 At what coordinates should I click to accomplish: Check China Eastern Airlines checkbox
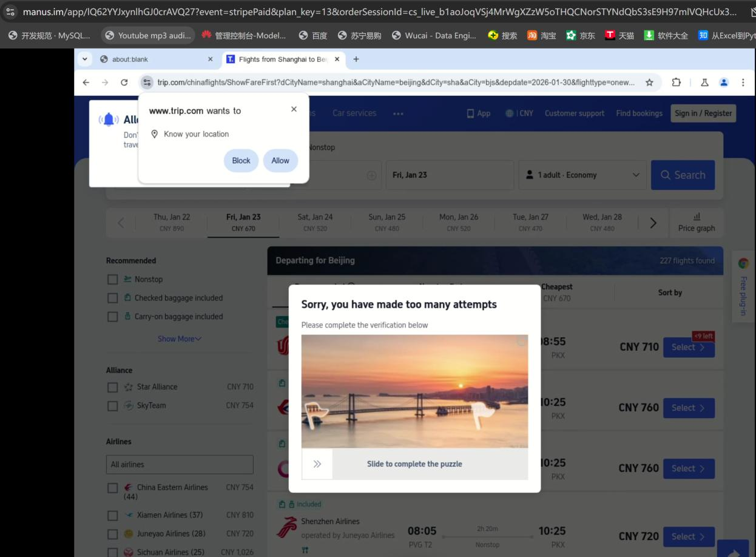[112, 488]
